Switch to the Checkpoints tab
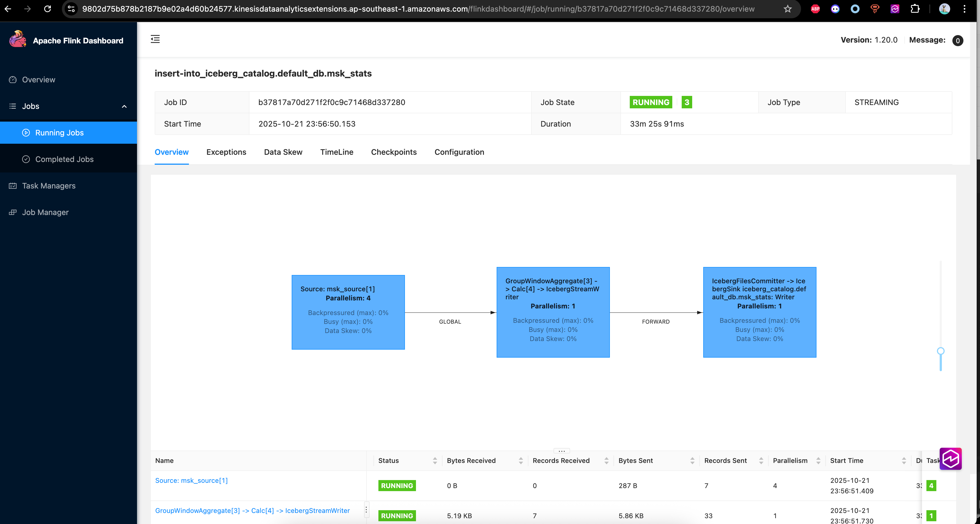980x524 pixels. pos(394,152)
